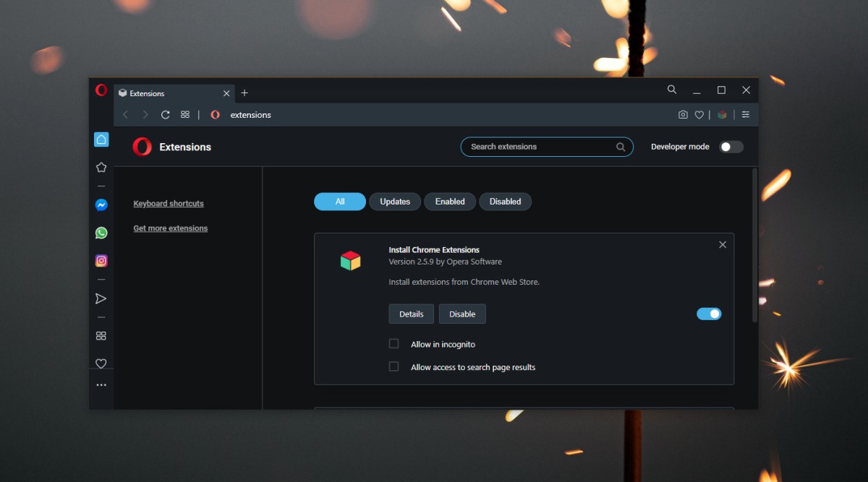Switch to the Extensions browser tab
This screenshot has height=482, width=868.
tap(174, 93)
